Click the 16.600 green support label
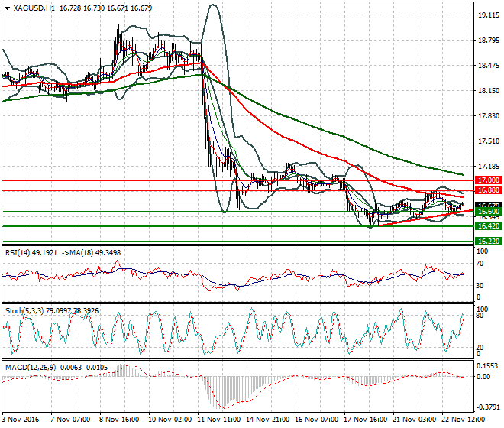Image resolution: width=504 pixels, height=428 pixels. tap(486, 212)
